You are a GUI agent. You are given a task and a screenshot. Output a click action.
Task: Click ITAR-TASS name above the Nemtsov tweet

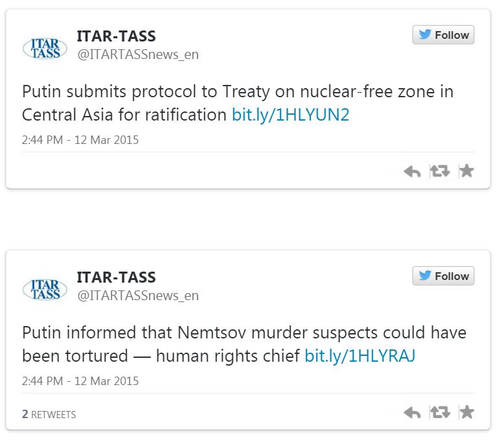pyautogui.click(x=116, y=277)
